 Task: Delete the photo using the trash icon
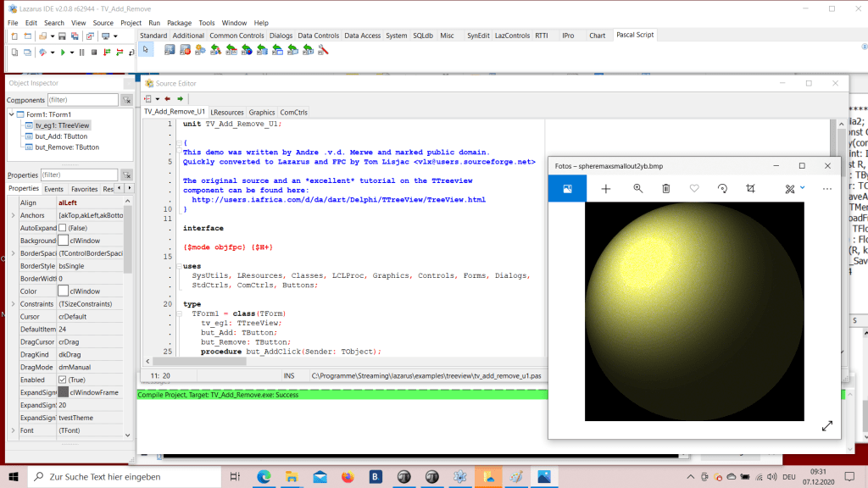[666, 189]
